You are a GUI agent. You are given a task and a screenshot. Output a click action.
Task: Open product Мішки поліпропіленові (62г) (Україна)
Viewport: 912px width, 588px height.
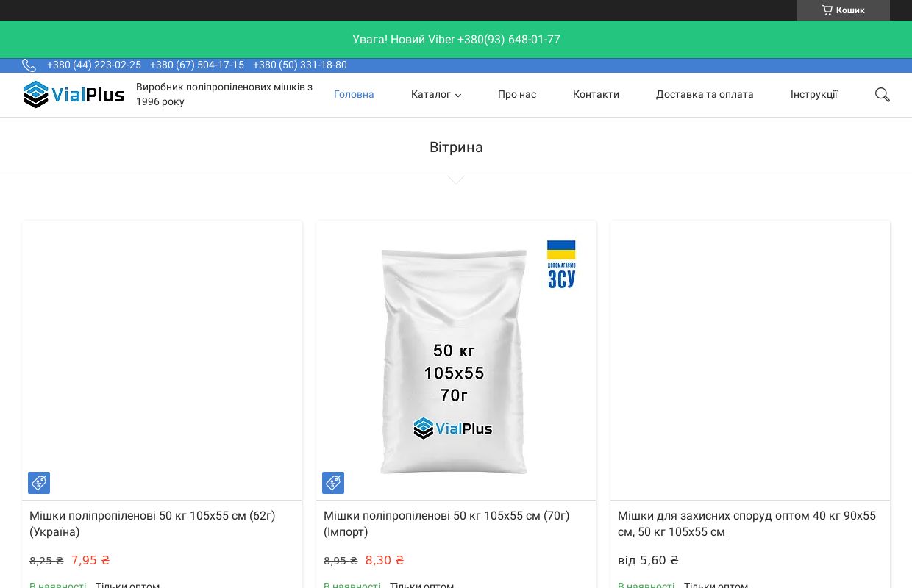click(x=152, y=523)
